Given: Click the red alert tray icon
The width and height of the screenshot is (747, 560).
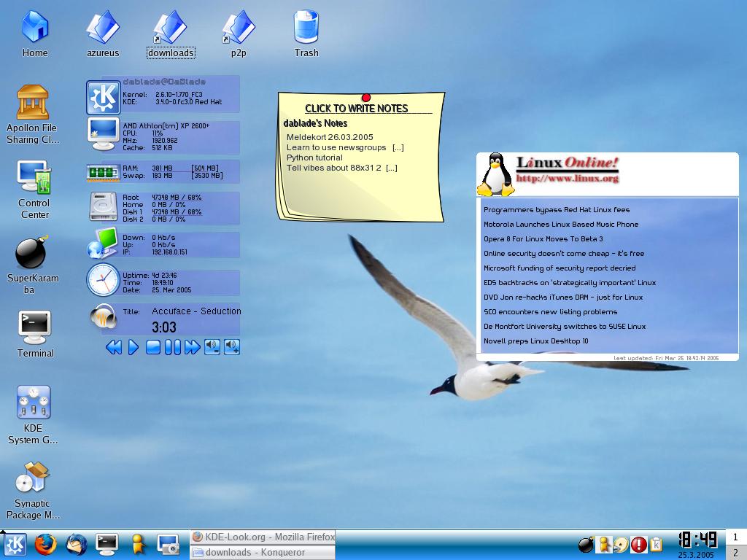Looking at the screenshot, I should (638, 544).
